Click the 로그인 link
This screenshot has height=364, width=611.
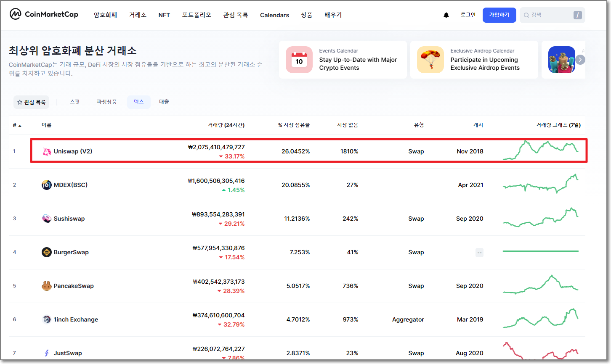pos(468,15)
